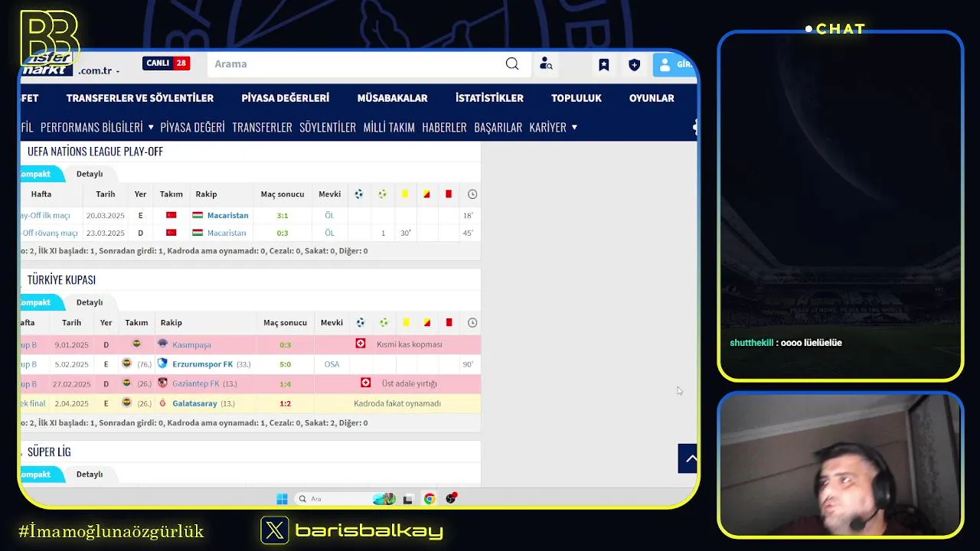Viewport: 980px width, 551px height.
Task: Click Erzurumspor FK club crest
Action: (162, 364)
